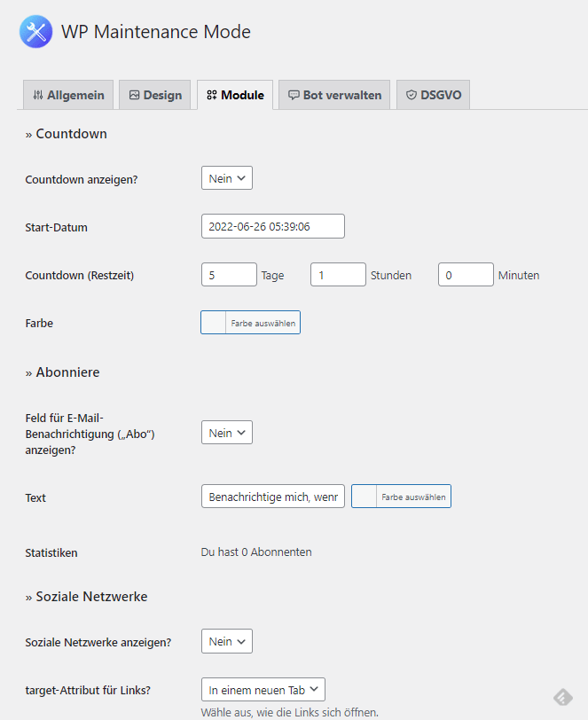The width and height of the screenshot is (588, 720).
Task: Click the shield icon on DSGVO tab
Action: coord(412,95)
